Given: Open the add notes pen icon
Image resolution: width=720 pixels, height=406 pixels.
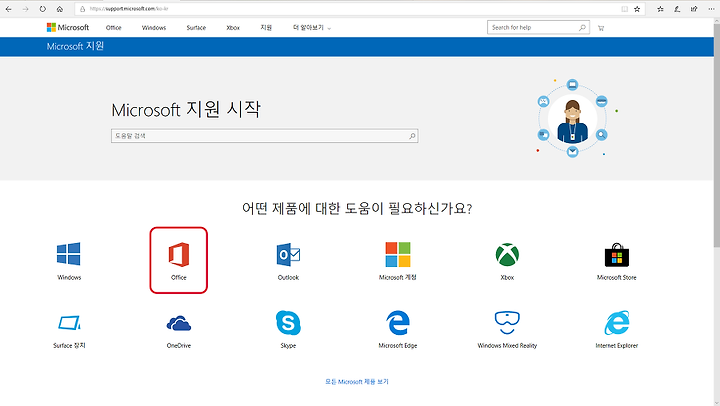Looking at the screenshot, I should pos(677,9).
